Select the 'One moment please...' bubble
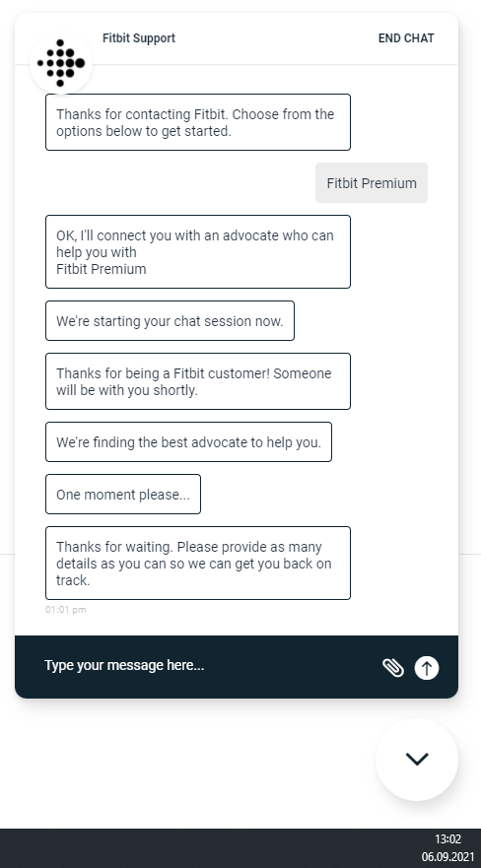The width and height of the screenshot is (481, 868). (123, 494)
